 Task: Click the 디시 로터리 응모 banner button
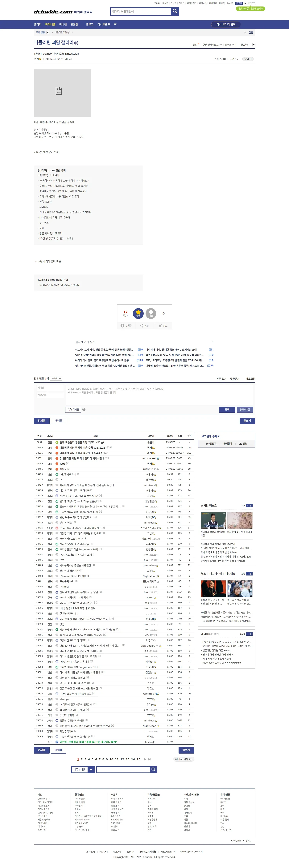tap(226, 24)
